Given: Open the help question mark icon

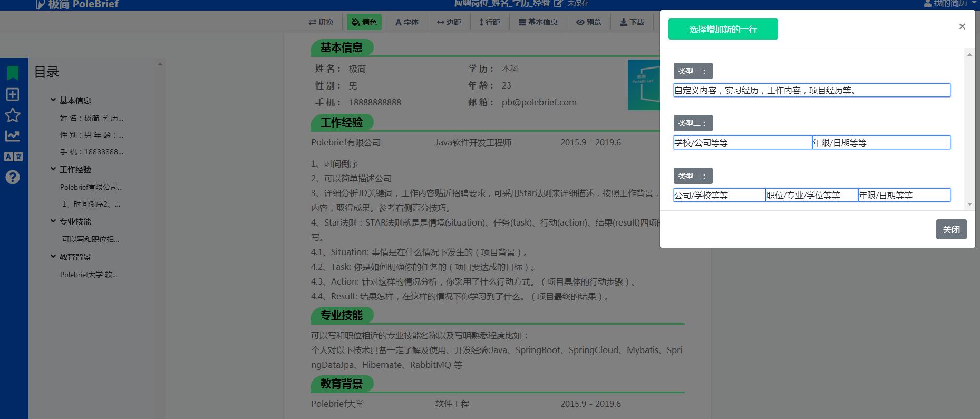Looking at the screenshot, I should (13, 177).
